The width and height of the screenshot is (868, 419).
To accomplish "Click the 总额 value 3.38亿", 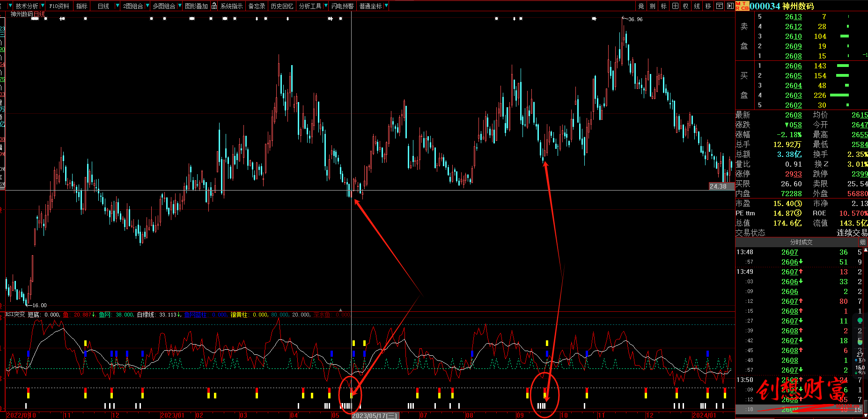I will click(x=789, y=154).
